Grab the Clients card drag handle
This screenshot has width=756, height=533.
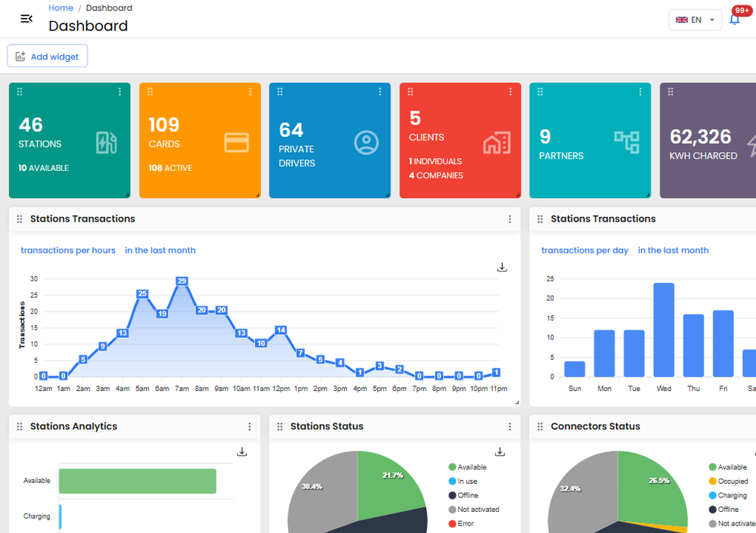pyautogui.click(x=411, y=91)
